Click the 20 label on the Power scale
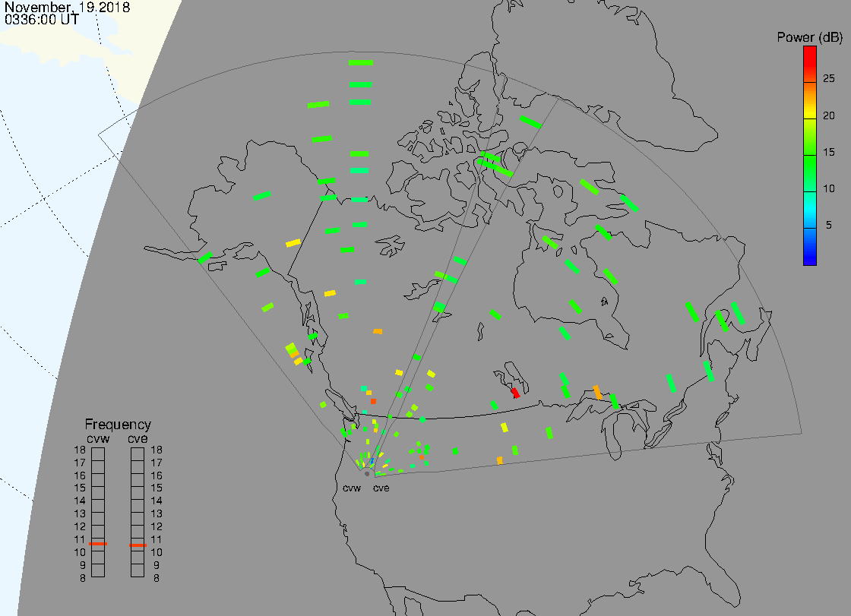Viewport: 851px width, 616px height. pos(828,115)
